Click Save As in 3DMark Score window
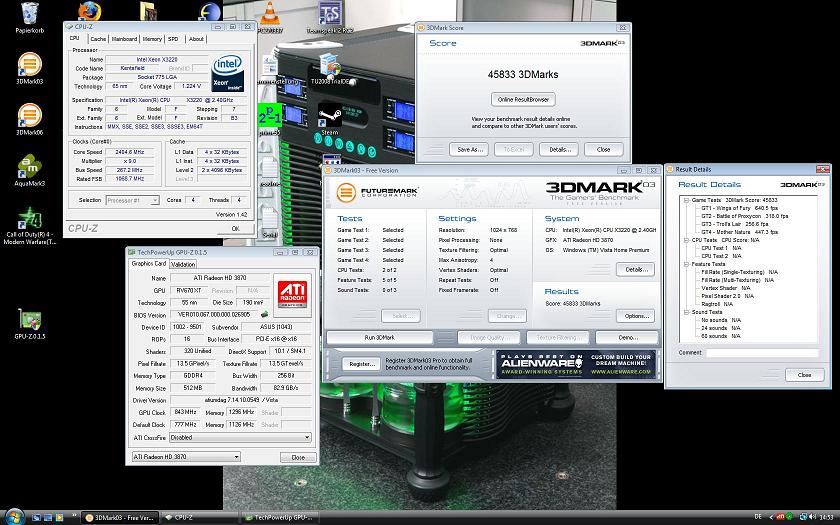 [470, 149]
